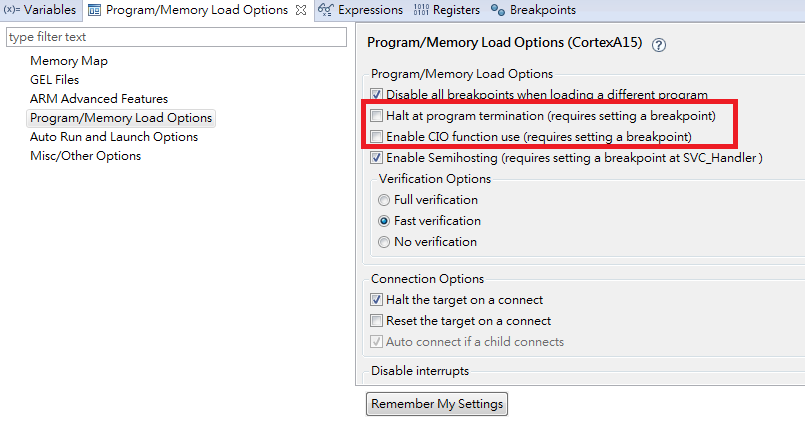Click the help question mark icon
The image size is (805, 422).
point(659,45)
